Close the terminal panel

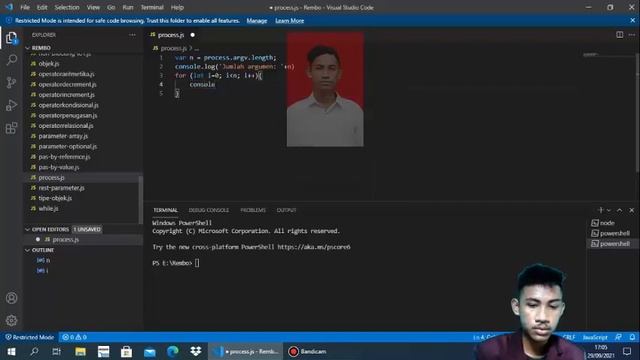tap(631, 210)
